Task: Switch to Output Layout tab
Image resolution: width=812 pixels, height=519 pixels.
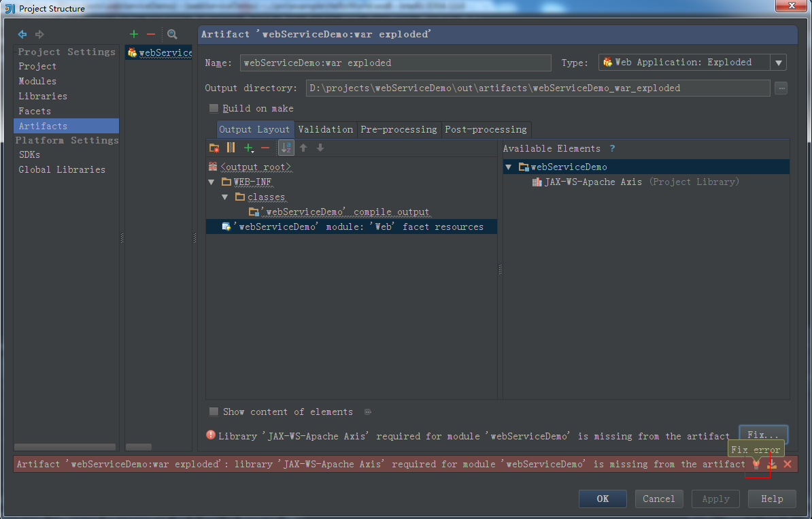Action: pyautogui.click(x=254, y=129)
